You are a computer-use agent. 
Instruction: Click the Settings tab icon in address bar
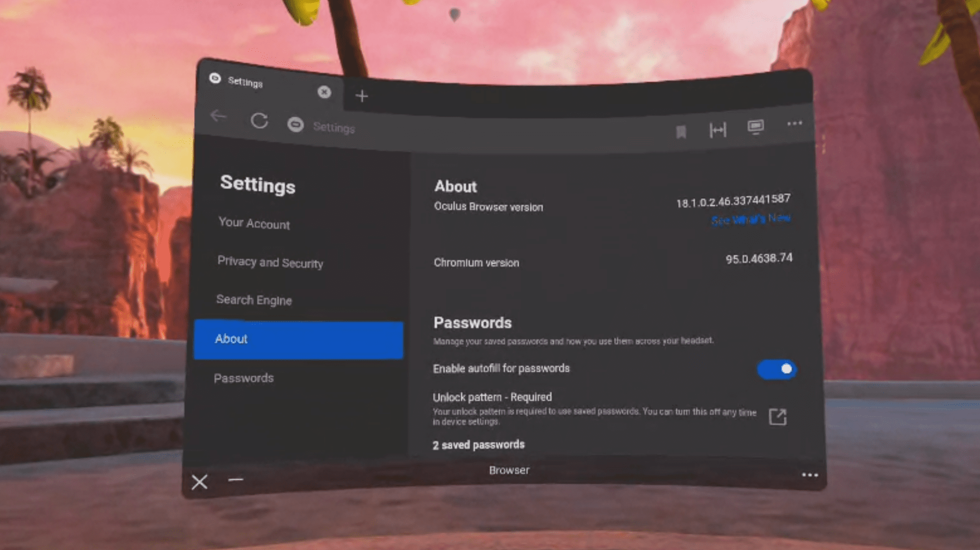click(295, 127)
